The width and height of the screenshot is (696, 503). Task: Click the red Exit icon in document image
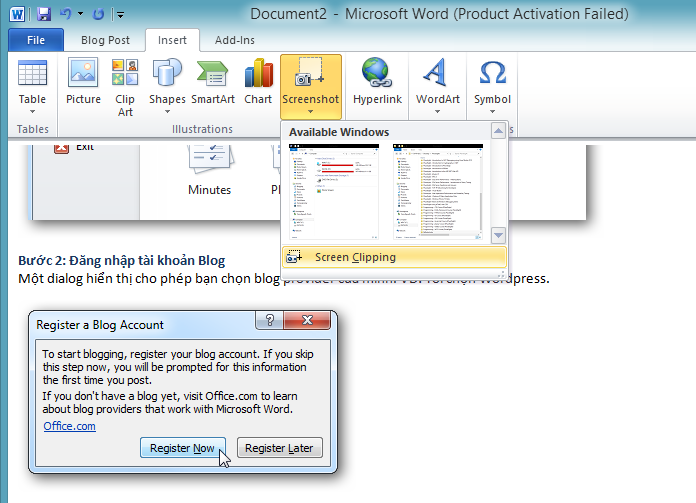tap(61, 148)
